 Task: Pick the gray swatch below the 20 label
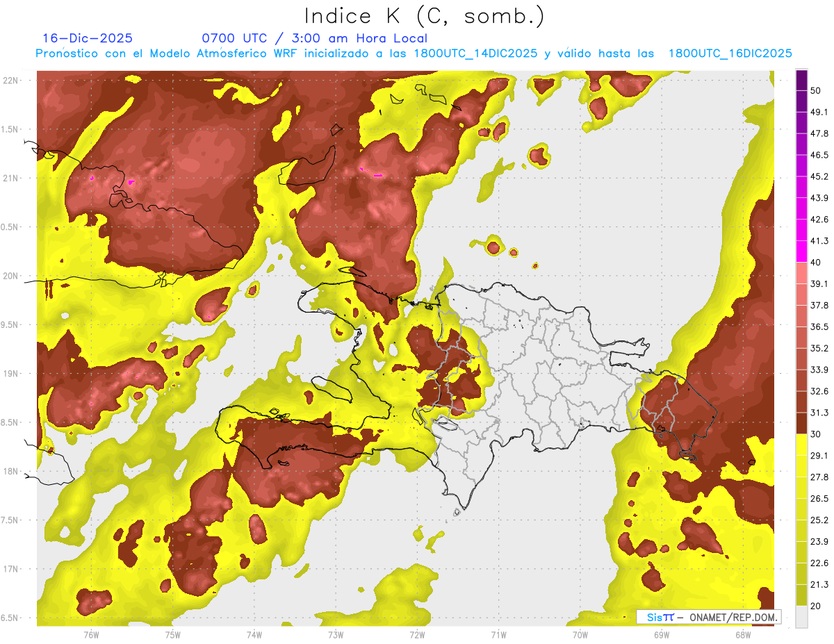(801, 617)
